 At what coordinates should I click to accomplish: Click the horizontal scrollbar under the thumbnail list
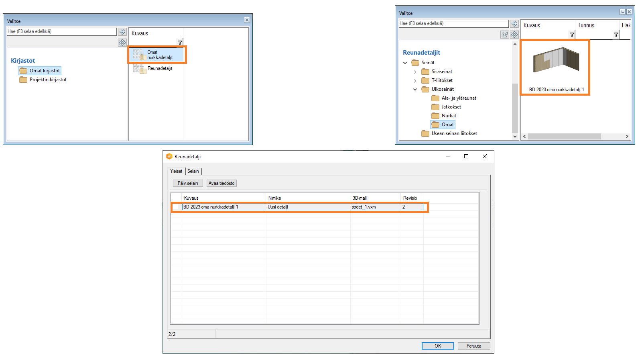click(x=564, y=137)
